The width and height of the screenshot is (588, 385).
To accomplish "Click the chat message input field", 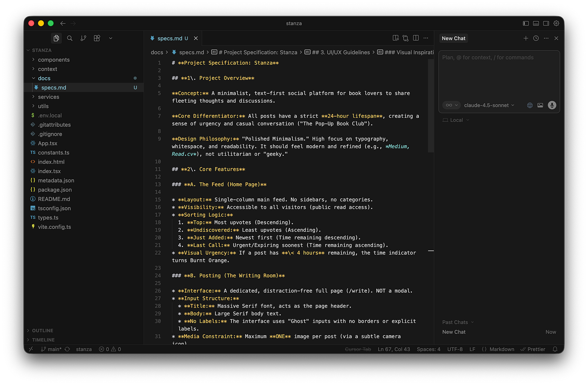I will click(499, 73).
